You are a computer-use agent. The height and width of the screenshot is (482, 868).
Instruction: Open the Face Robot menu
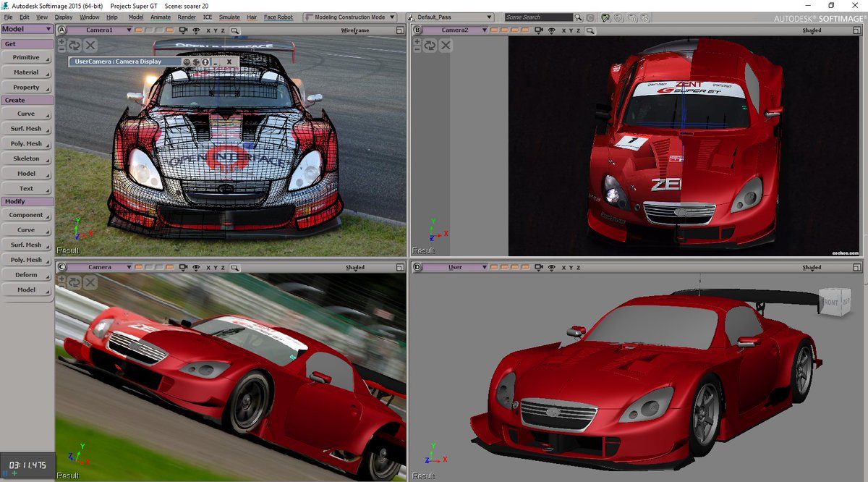[x=278, y=17]
